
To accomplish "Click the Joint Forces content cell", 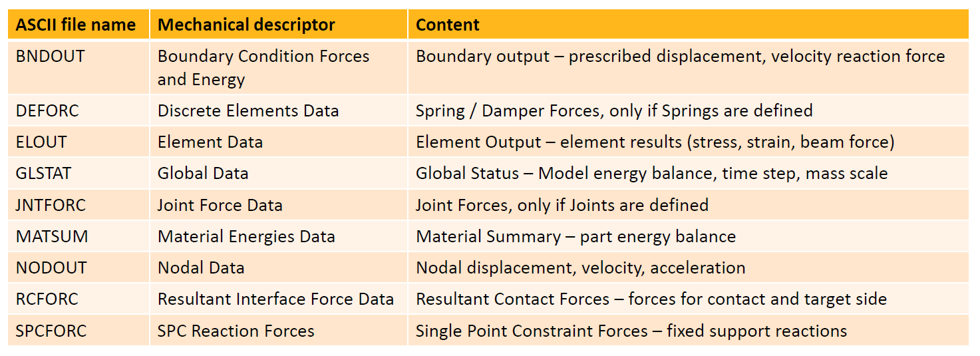I will (688, 205).
